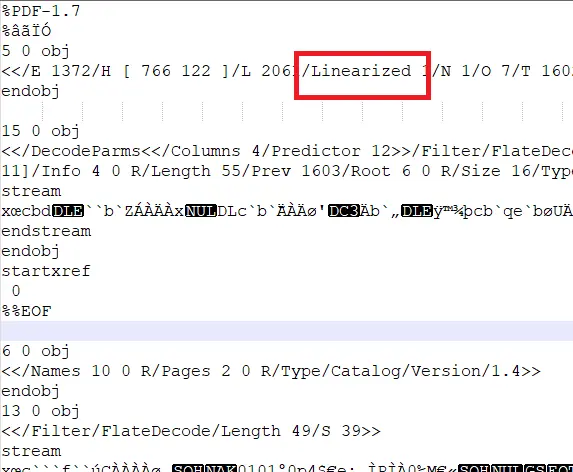
Task: Click the first NUL control character marker
Action: click(201, 211)
